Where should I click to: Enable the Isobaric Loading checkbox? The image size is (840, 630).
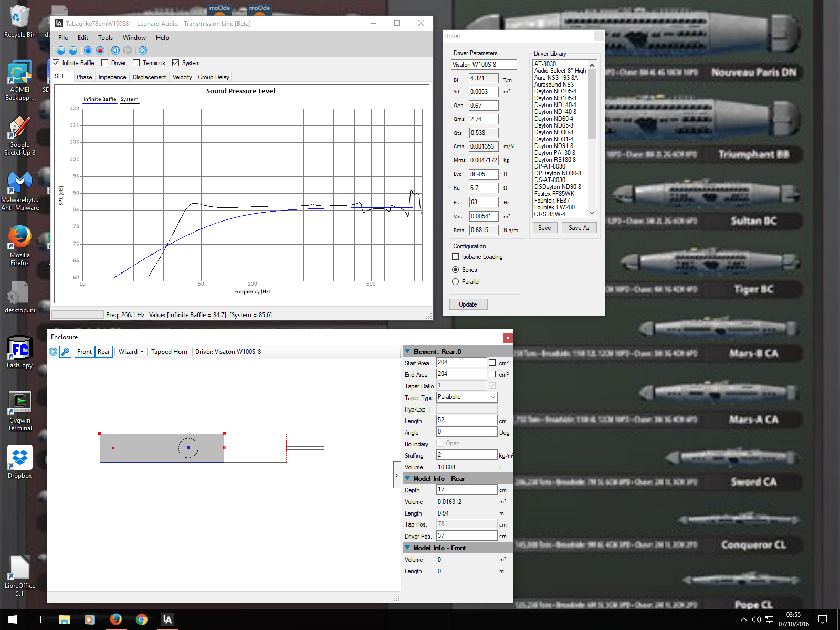pos(456,257)
